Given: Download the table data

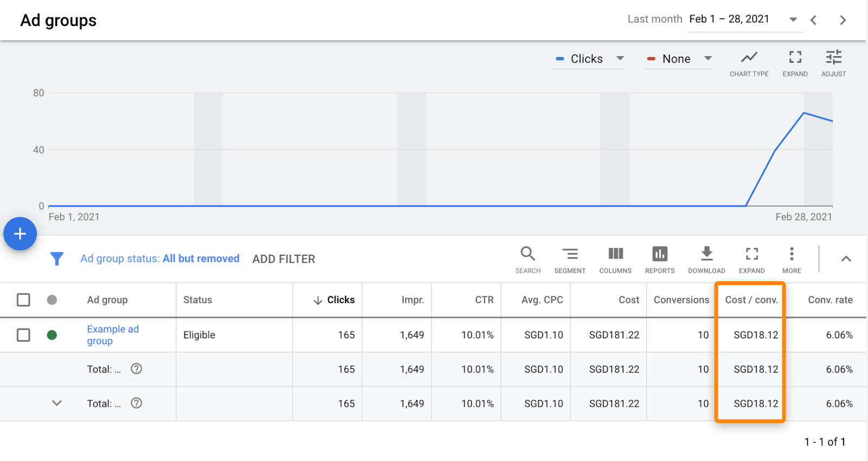Looking at the screenshot, I should click(x=706, y=260).
